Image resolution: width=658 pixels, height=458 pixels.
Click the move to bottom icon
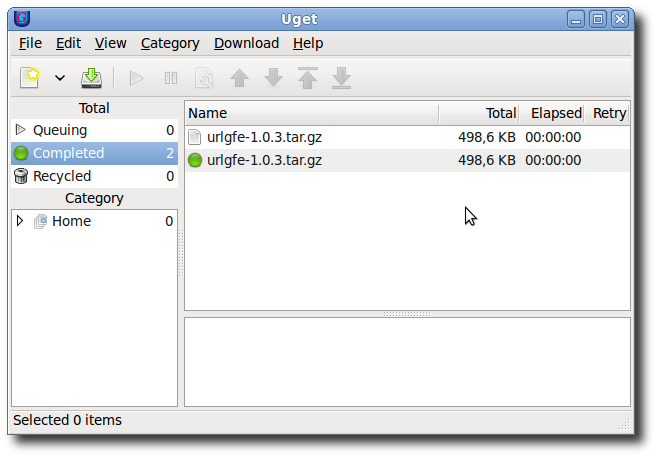tap(342, 78)
